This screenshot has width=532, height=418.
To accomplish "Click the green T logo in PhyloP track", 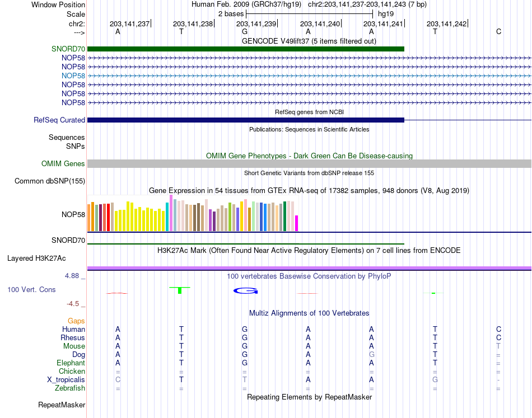I will pos(180,290).
